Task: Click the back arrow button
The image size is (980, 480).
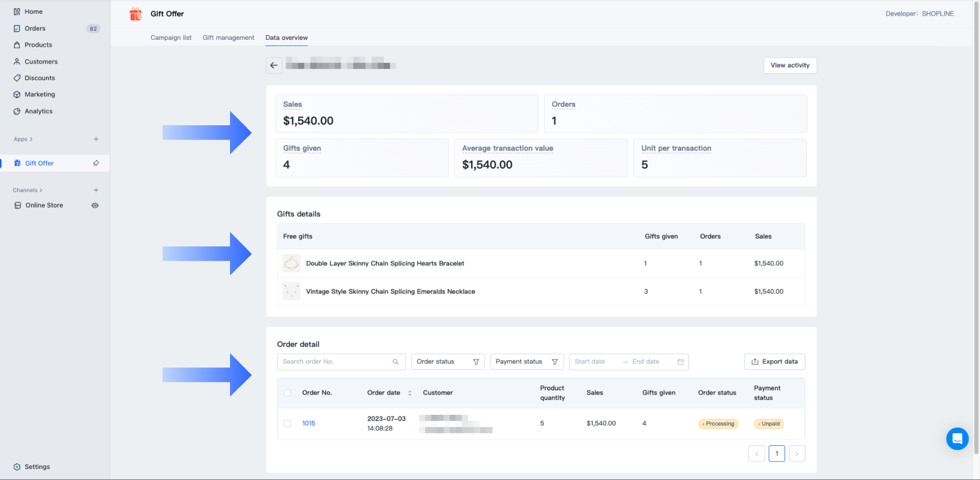Action: click(274, 65)
